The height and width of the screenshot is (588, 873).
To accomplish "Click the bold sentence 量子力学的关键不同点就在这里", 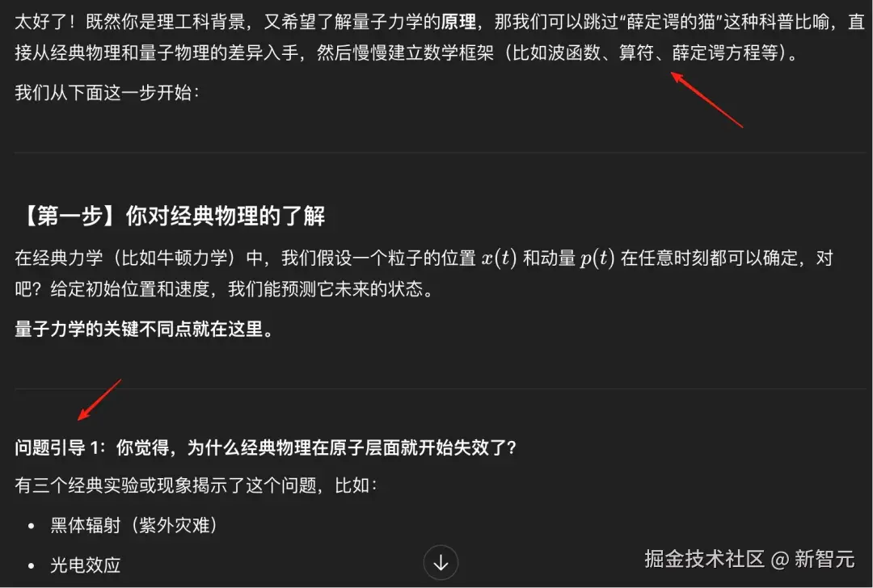I will tap(144, 329).
